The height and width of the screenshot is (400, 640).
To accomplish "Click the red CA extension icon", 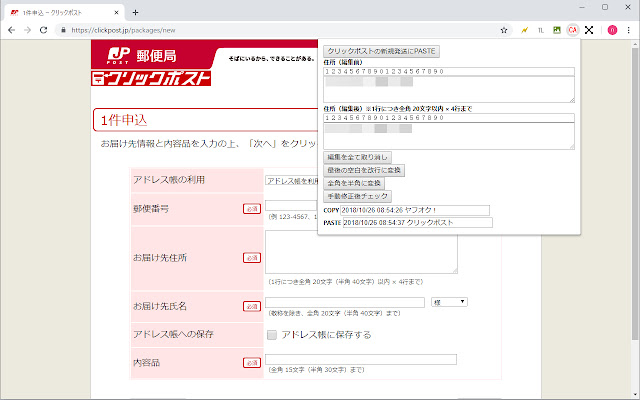I will [573, 30].
